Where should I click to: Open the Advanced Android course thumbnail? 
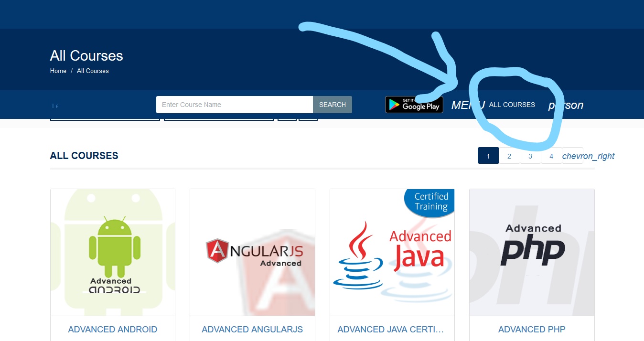tap(113, 252)
